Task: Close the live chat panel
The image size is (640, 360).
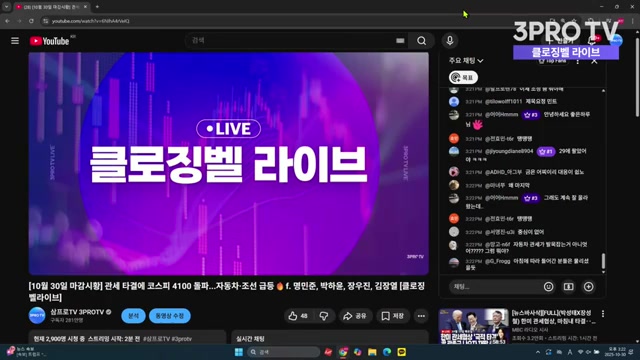Action: 594,61
